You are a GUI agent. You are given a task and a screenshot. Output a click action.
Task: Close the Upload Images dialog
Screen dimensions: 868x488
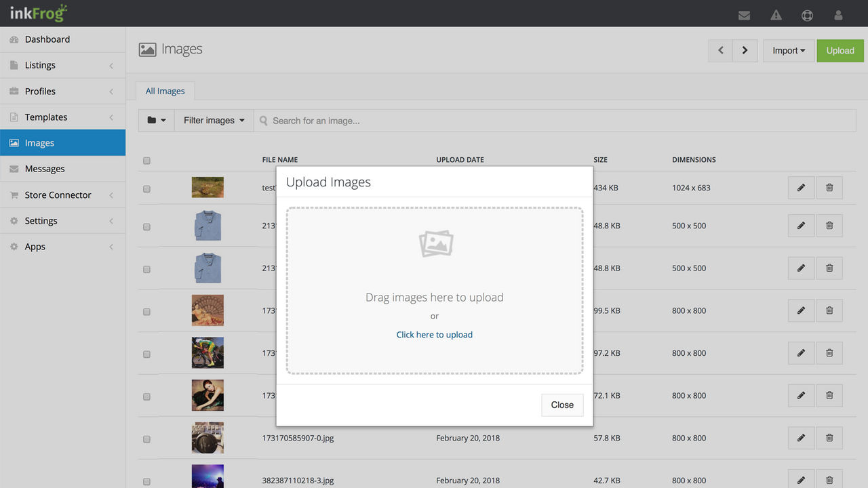coord(562,405)
